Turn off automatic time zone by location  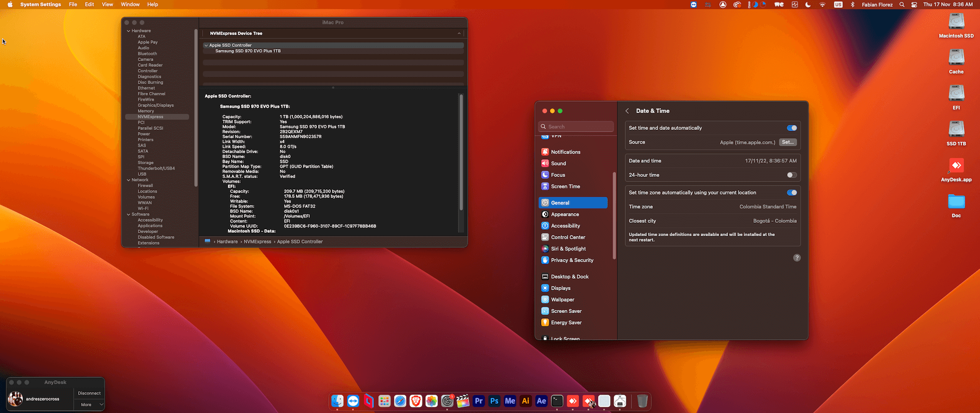point(791,193)
